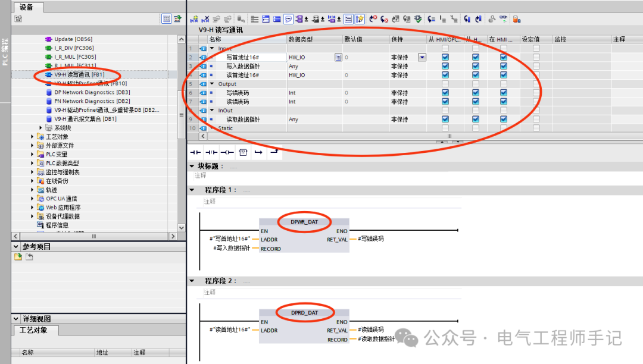This screenshot has height=364, width=643.
Task: Collapse the Output section of interface
Action: (x=212, y=84)
